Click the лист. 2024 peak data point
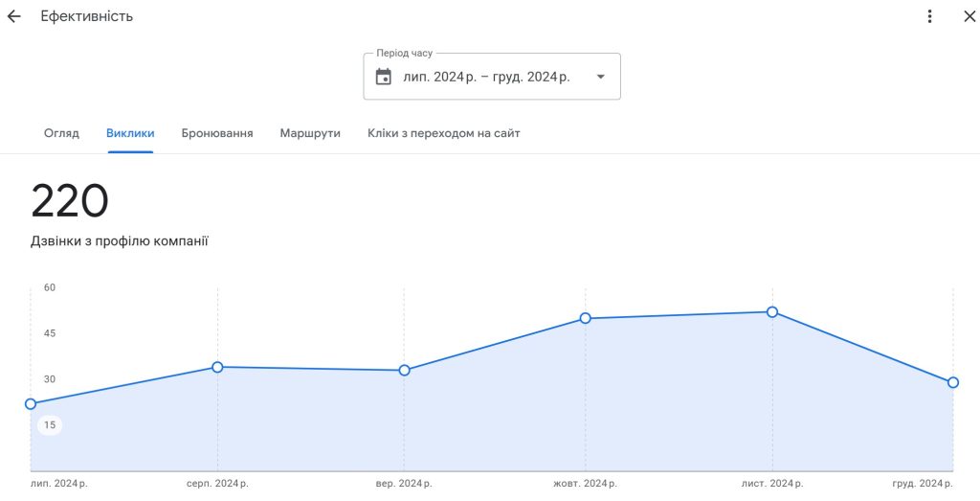This screenshot has width=980, height=501. tap(772, 312)
